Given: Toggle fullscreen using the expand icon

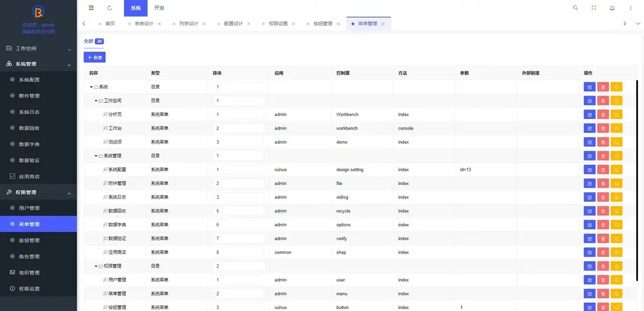Looking at the screenshot, I should (594, 8).
